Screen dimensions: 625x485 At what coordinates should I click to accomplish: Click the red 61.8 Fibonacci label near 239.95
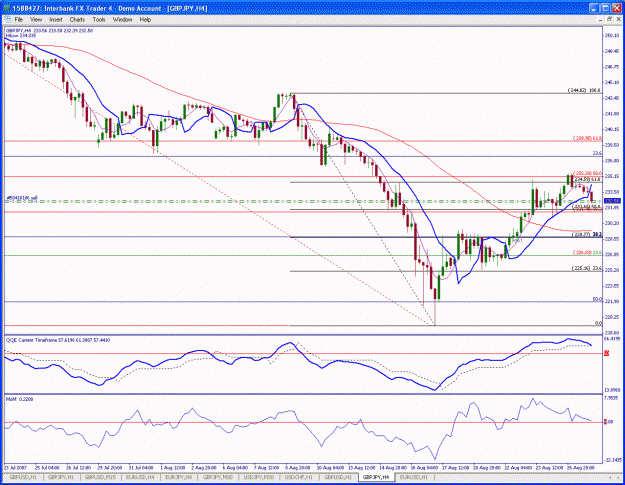point(587,138)
